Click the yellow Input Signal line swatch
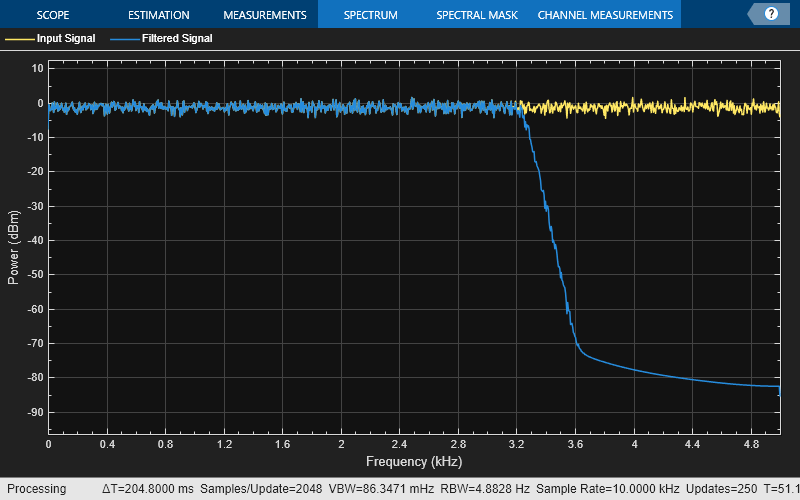This screenshot has width=800, height=500. pyautogui.click(x=19, y=39)
